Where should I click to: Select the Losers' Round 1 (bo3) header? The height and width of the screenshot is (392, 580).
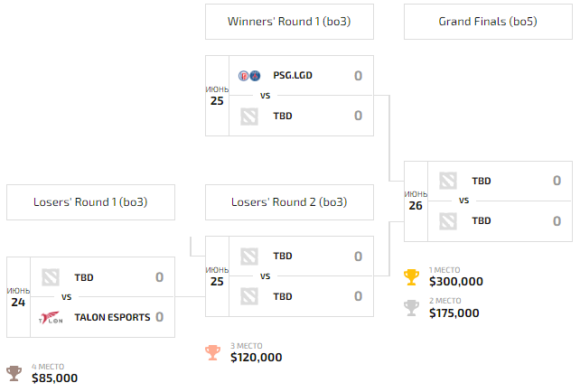tap(90, 202)
